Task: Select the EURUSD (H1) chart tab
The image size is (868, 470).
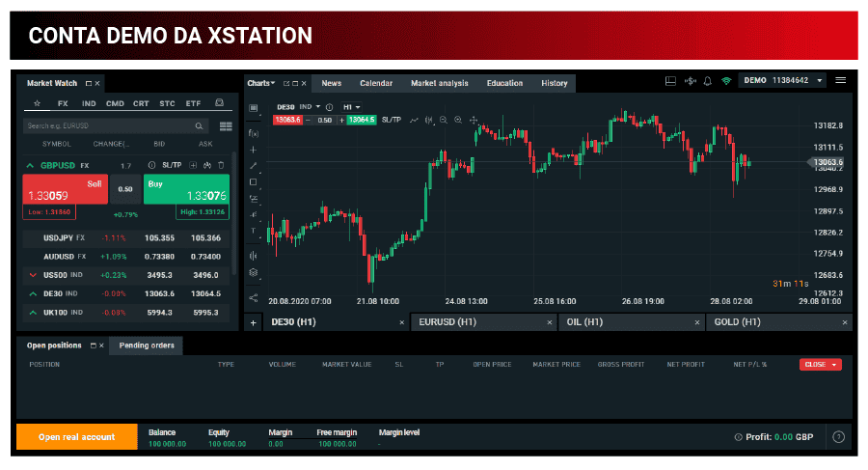Action: [x=483, y=322]
